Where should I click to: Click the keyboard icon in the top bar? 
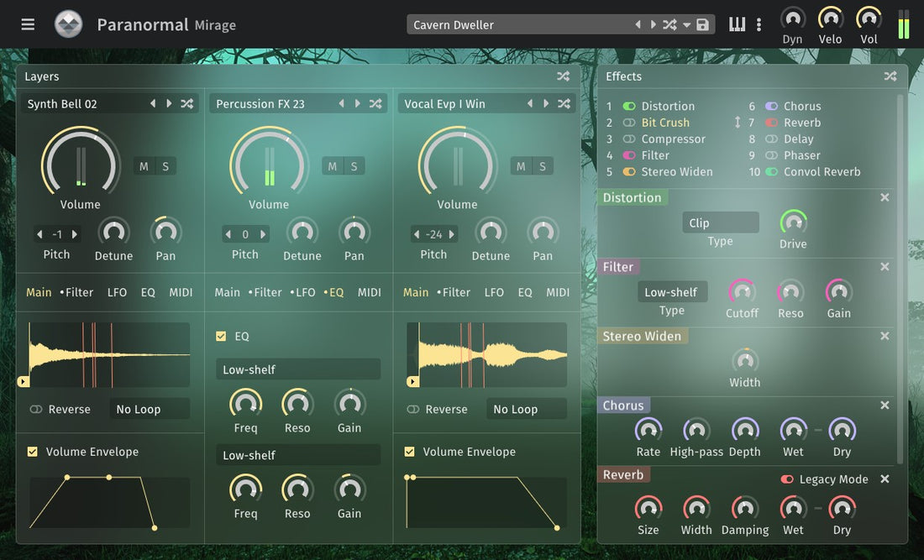click(x=737, y=24)
